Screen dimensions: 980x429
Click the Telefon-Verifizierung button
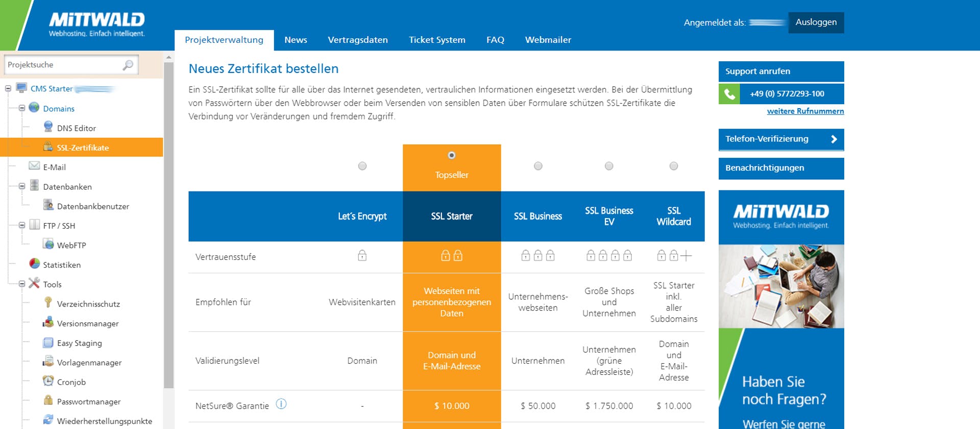[x=781, y=139]
